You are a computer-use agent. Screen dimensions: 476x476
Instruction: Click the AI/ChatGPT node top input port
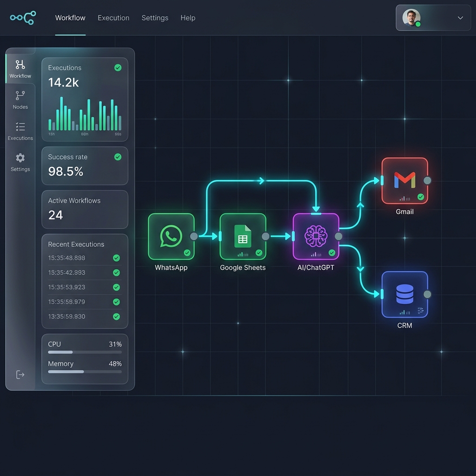tap(316, 214)
